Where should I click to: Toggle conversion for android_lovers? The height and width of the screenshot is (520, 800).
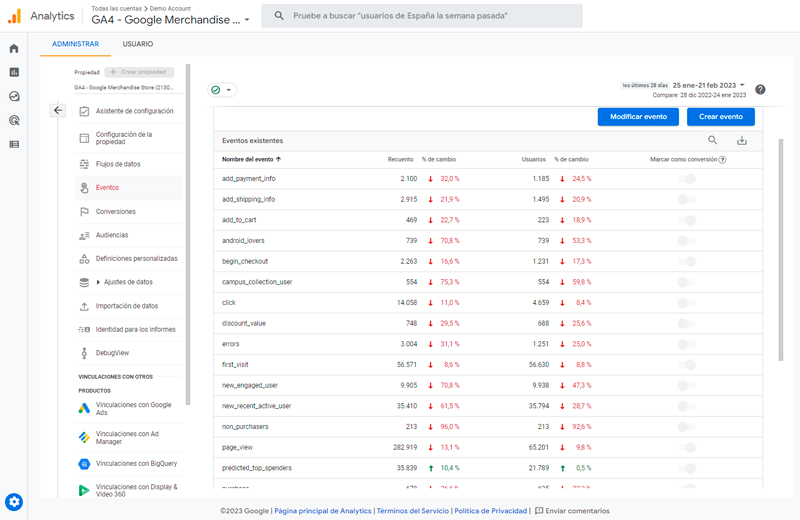(687, 241)
